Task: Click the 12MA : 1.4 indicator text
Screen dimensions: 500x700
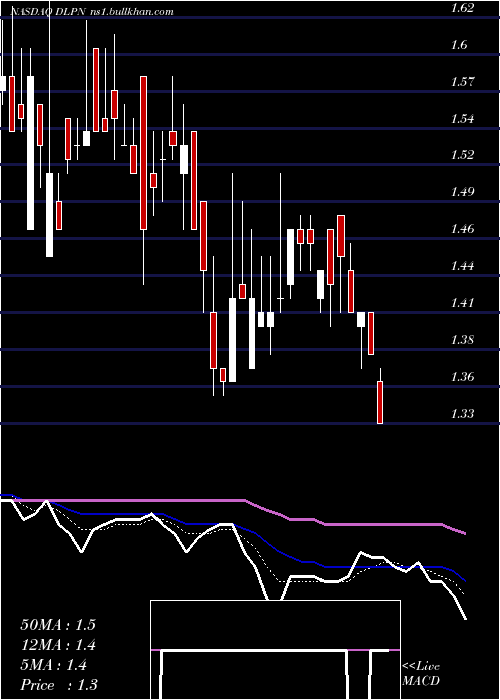Action: (58, 645)
